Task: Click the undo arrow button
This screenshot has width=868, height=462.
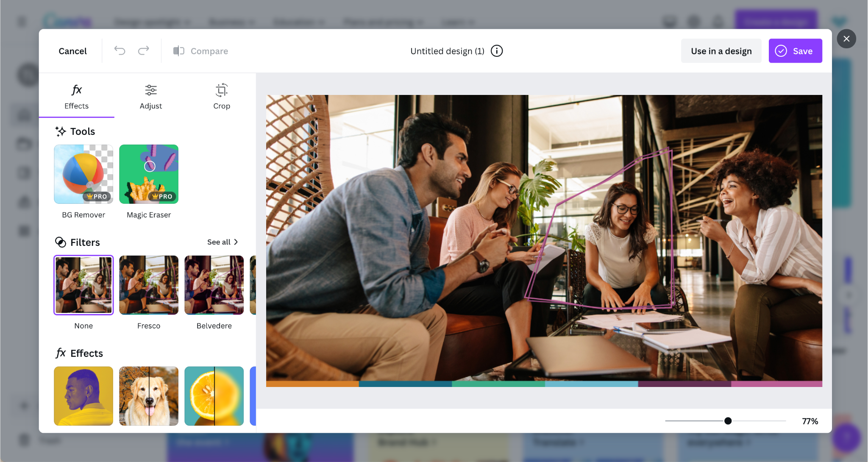Action: click(120, 50)
